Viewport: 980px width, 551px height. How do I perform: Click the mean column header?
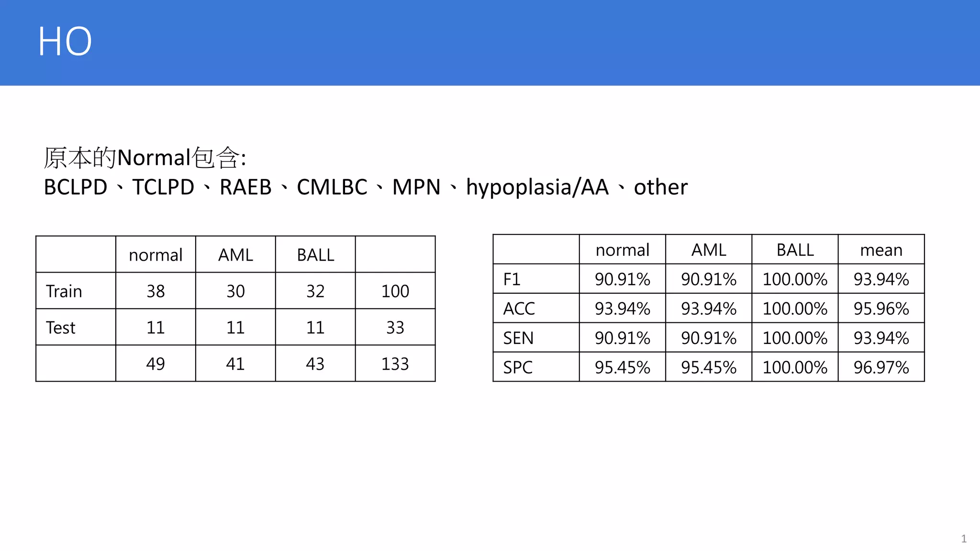pyautogui.click(x=881, y=250)
